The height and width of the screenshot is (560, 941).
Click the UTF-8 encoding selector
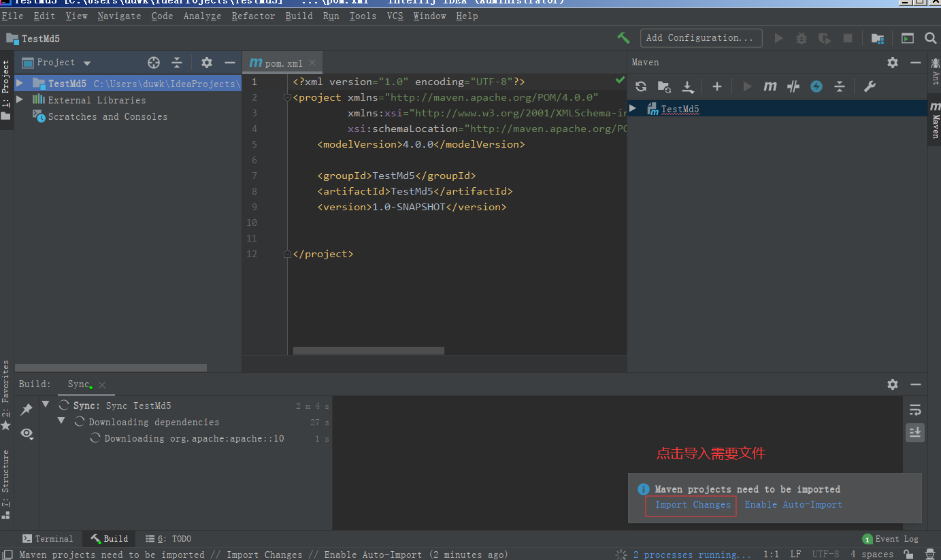[x=825, y=555]
